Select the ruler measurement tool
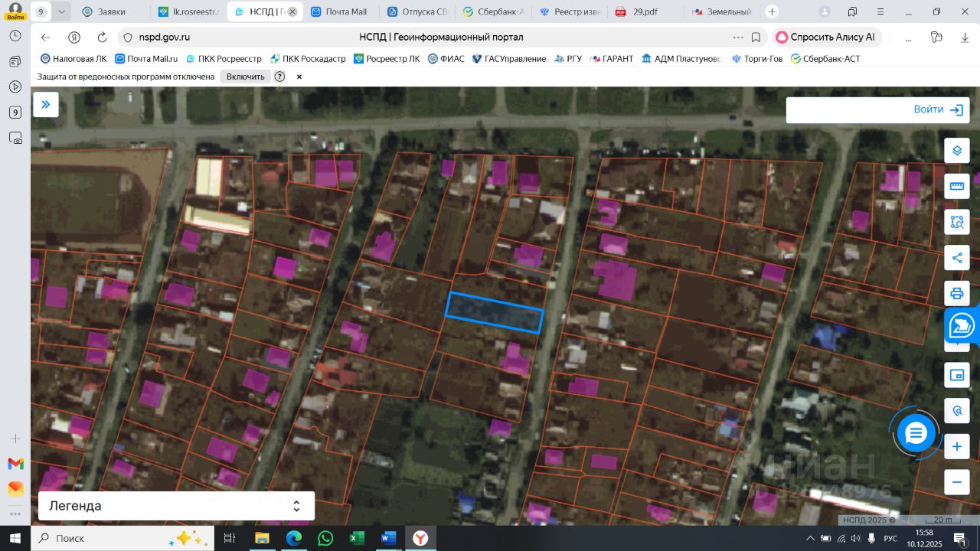Viewport: 980px width, 551px height. pyautogui.click(x=956, y=186)
